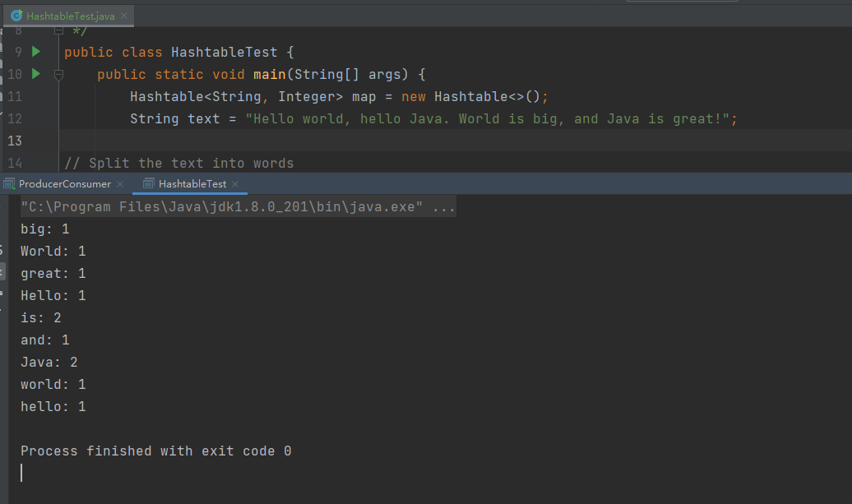Click the main method name on line 10
852x504 pixels.
pyautogui.click(x=270, y=74)
